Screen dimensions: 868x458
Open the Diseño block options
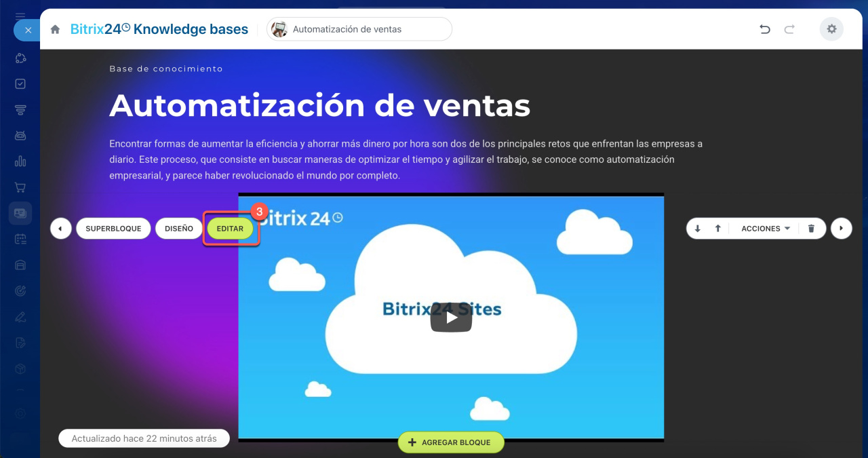(x=179, y=229)
